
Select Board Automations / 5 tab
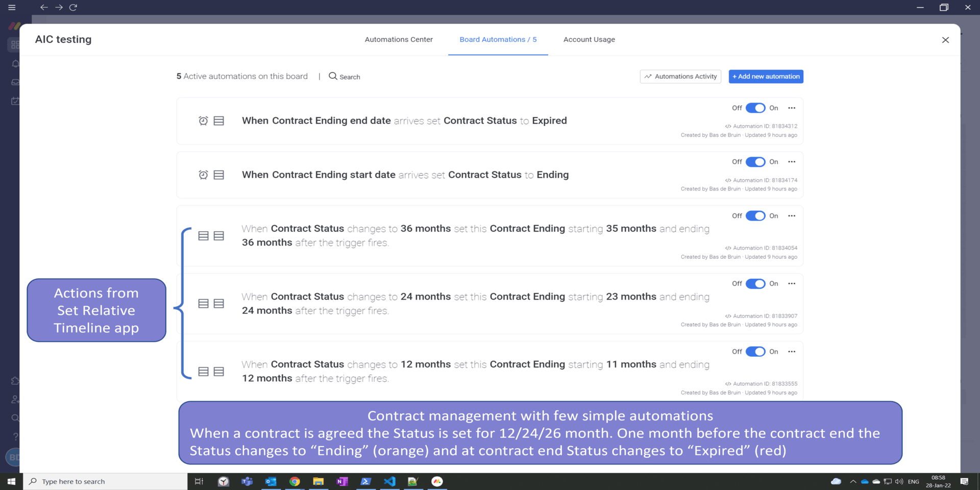[498, 39]
